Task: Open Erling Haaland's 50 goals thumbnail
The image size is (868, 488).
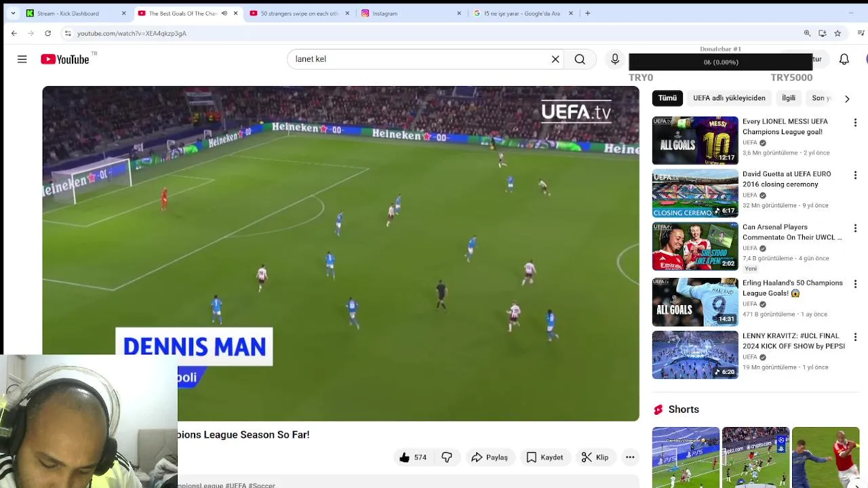Action: pos(695,302)
